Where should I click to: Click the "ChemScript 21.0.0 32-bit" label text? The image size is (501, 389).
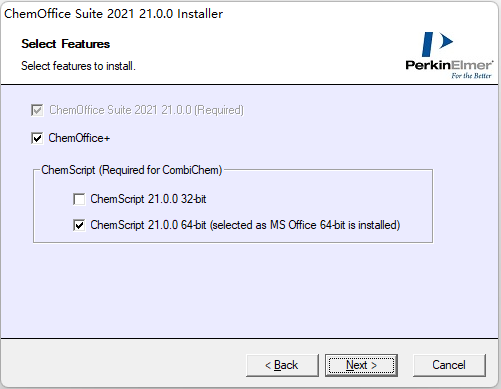click(148, 199)
